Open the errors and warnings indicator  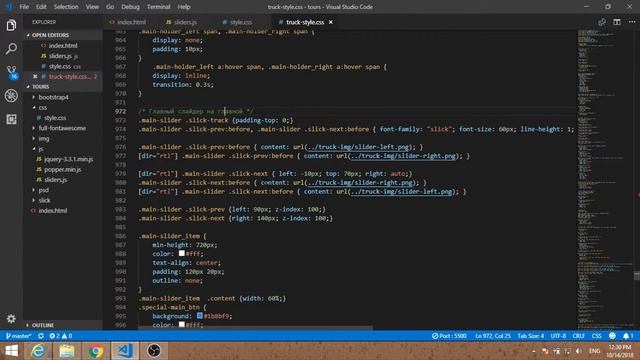coord(60,336)
